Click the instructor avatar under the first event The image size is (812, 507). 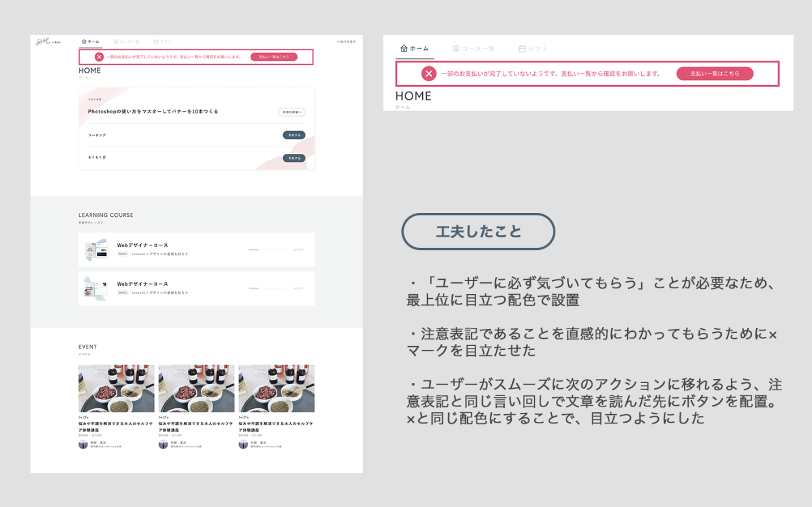click(x=83, y=444)
